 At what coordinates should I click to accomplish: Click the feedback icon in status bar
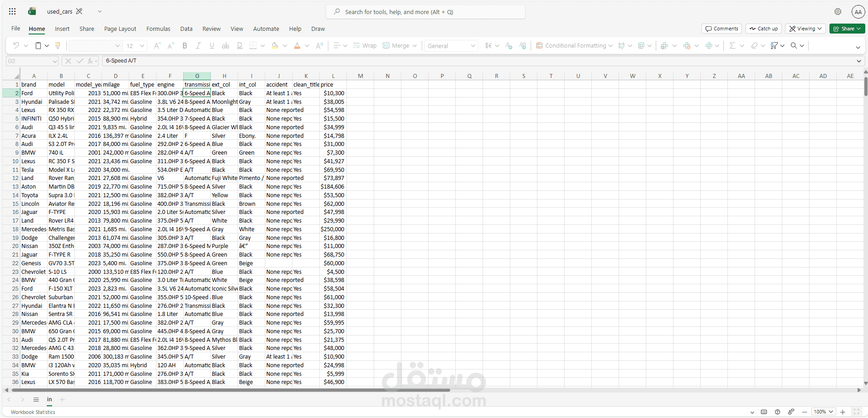pyautogui.click(x=791, y=412)
